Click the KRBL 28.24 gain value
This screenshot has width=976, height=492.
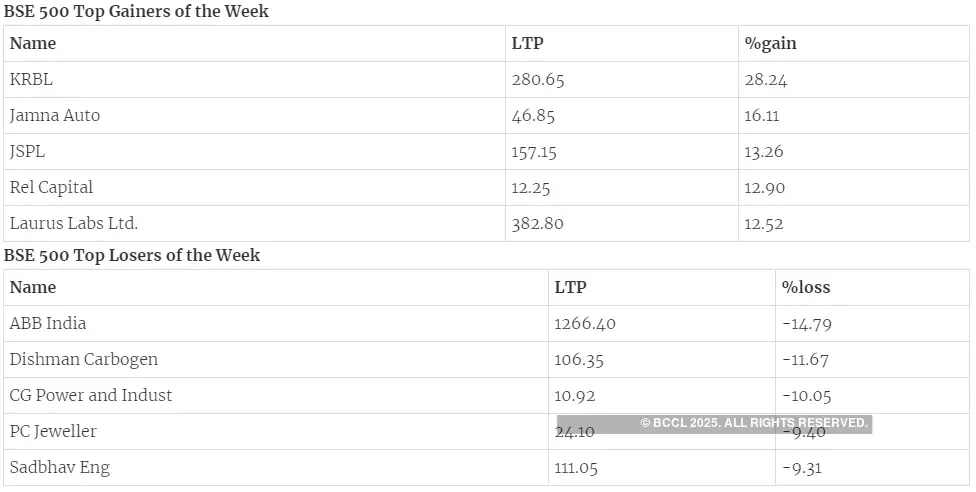coord(766,80)
